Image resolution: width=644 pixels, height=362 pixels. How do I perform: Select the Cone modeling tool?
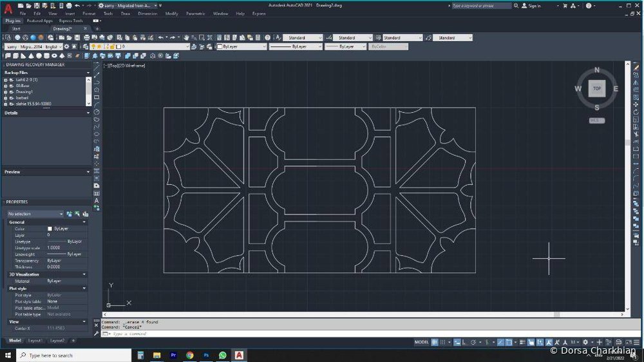click(x=31, y=56)
